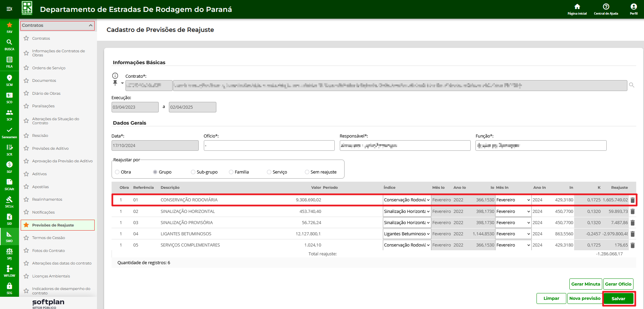This screenshot has height=309, width=644.
Task: Open Ordens de Serviço menu item
Action: tap(48, 68)
